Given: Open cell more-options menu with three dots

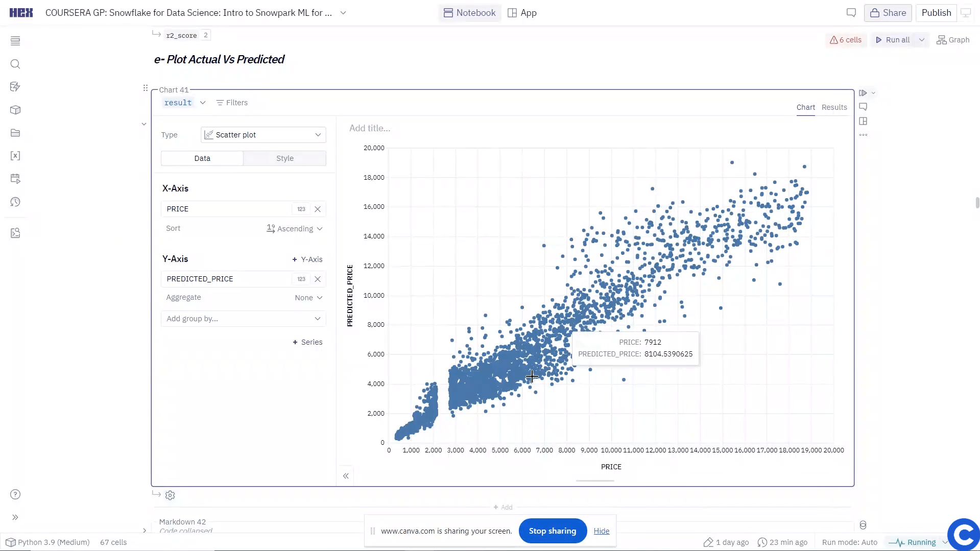Looking at the screenshot, I should [x=864, y=135].
